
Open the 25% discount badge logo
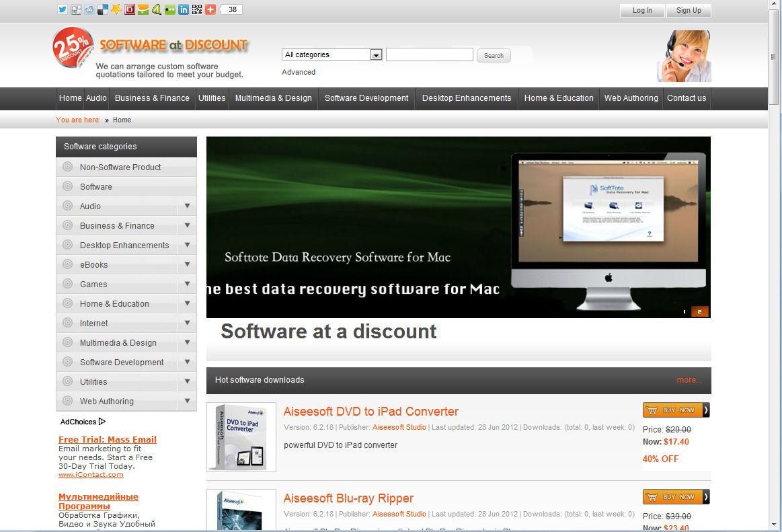tap(71, 47)
